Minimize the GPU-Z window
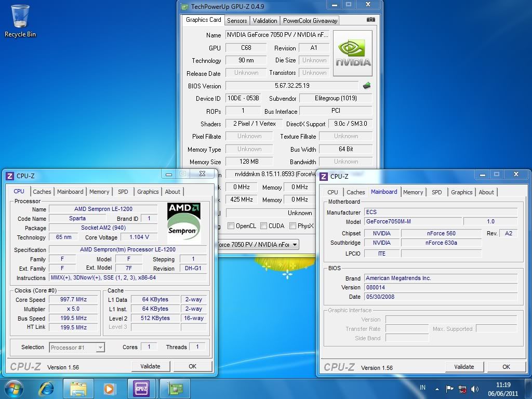 [335, 5]
